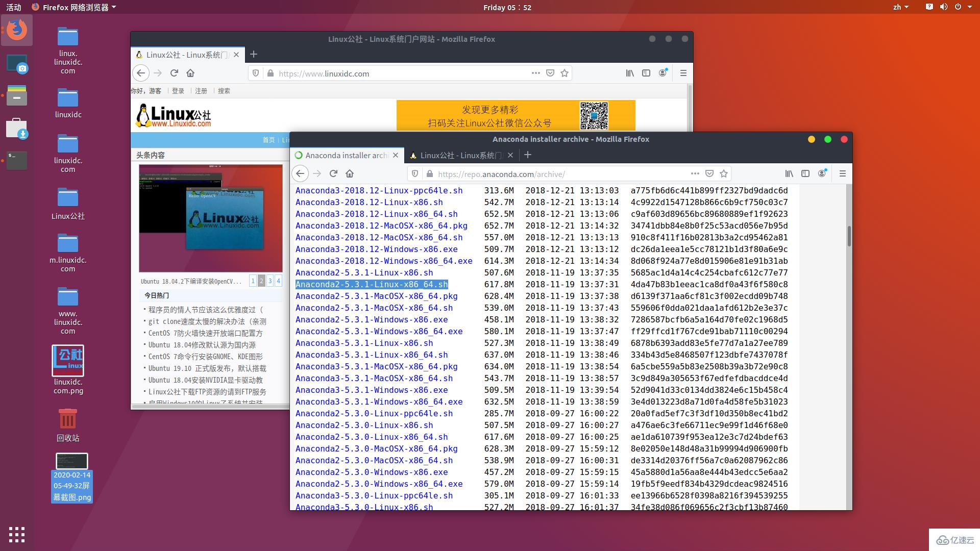Click the reload page icon in Anaconda tab

coord(334,173)
